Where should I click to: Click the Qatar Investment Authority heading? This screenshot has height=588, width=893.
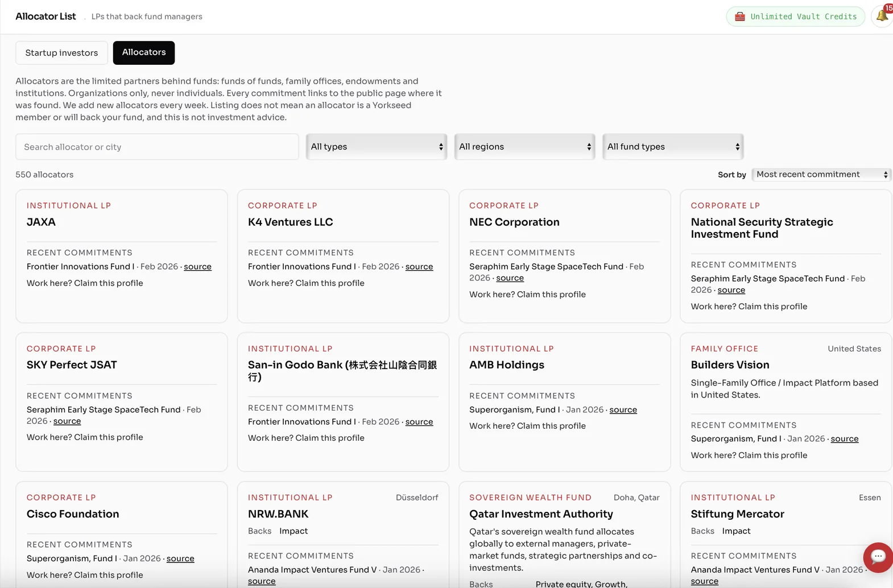pos(541,514)
